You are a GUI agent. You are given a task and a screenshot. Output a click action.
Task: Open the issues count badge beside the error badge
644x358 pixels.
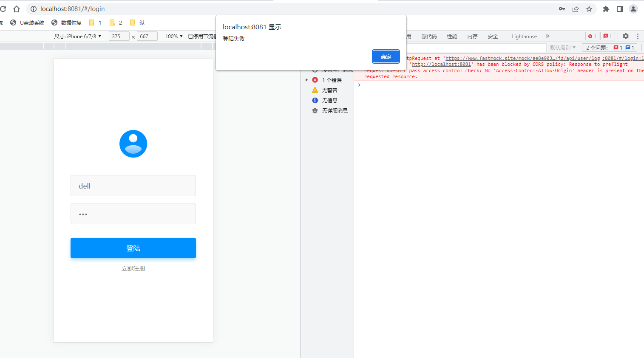tap(608, 37)
